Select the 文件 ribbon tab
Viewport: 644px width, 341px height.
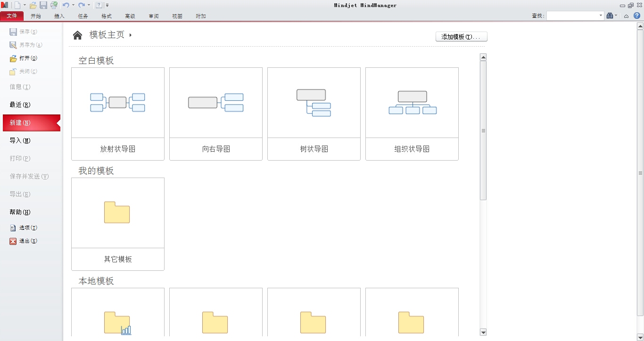12,16
